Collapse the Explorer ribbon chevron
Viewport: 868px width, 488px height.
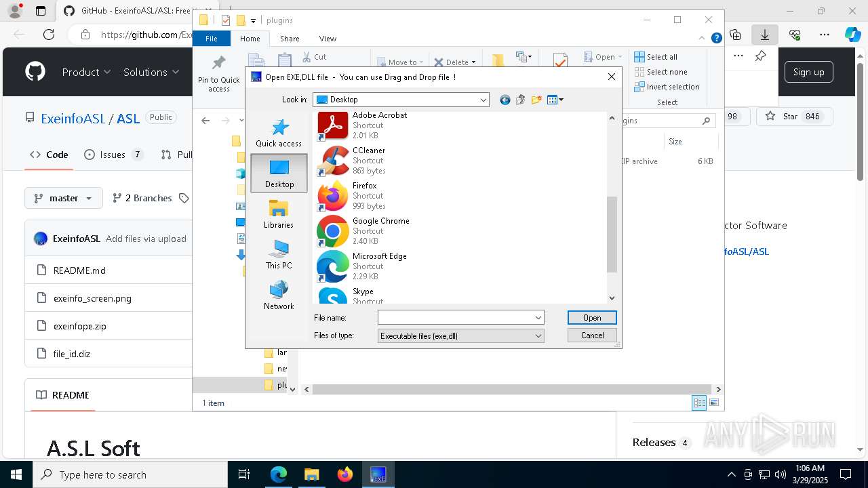[703, 39]
